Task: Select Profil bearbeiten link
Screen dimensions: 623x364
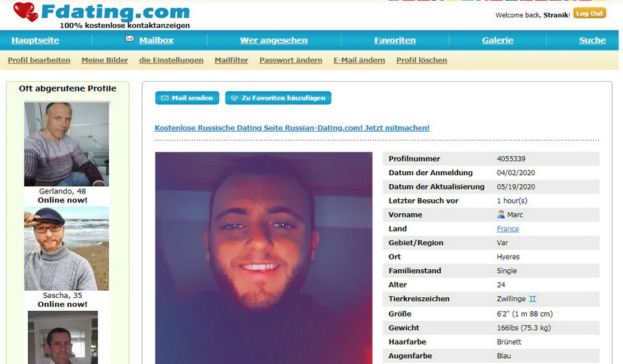Action: coord(39,60)
